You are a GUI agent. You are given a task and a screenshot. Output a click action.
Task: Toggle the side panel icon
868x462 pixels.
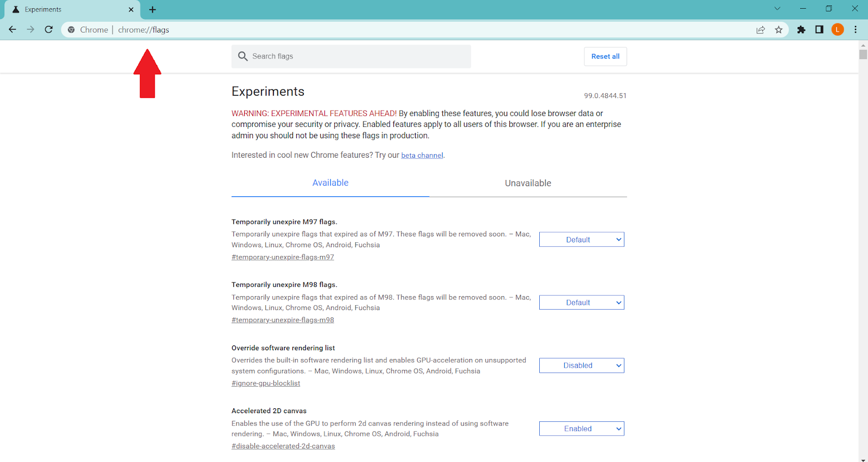(819, 30)
